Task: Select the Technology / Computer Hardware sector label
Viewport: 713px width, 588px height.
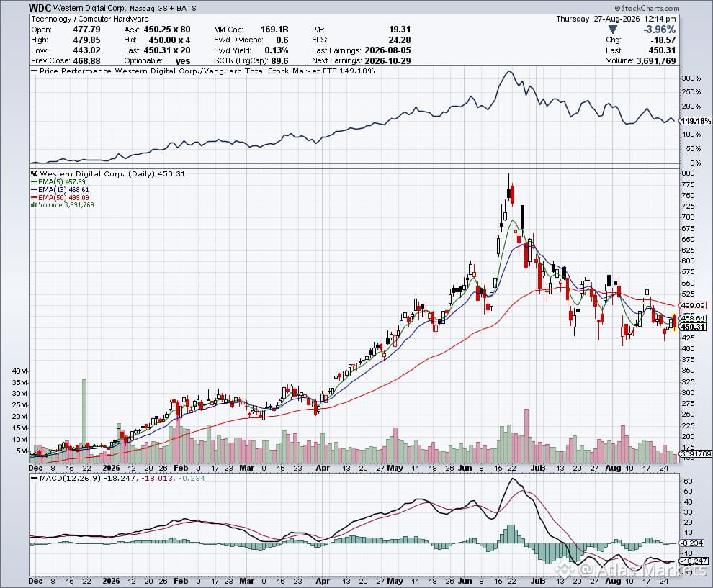Action: pyautogui.click(x=89, y=19)
